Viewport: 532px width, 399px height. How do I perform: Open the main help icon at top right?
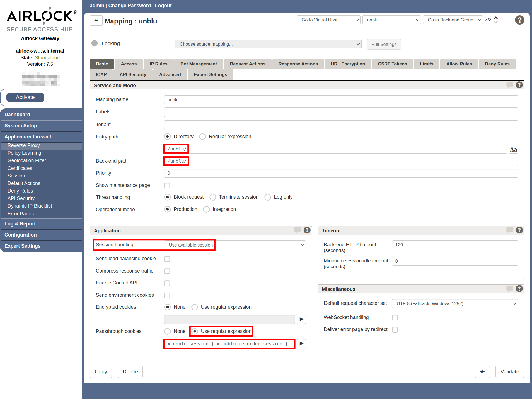point(519,20)
